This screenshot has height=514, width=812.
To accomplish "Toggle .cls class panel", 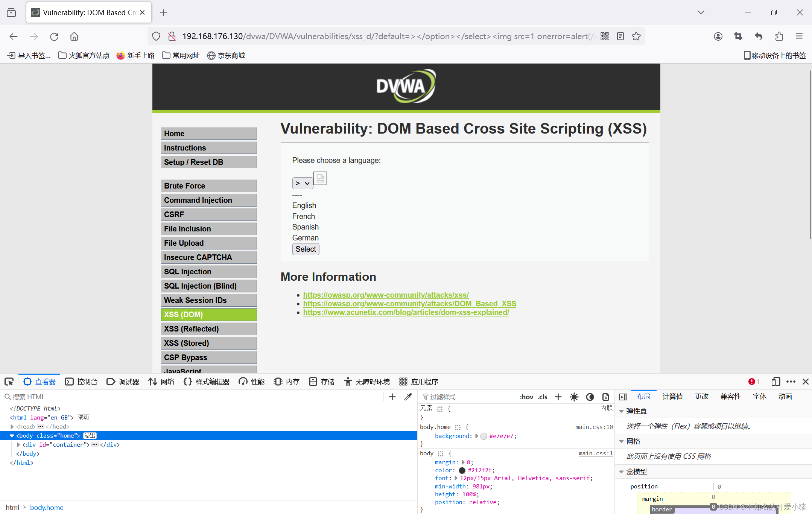I will click(542, 397).
